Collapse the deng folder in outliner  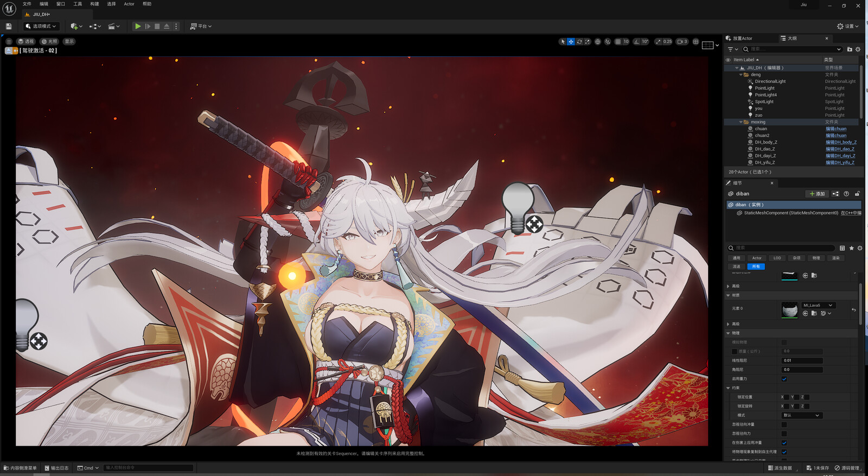(x=741, y=74)
